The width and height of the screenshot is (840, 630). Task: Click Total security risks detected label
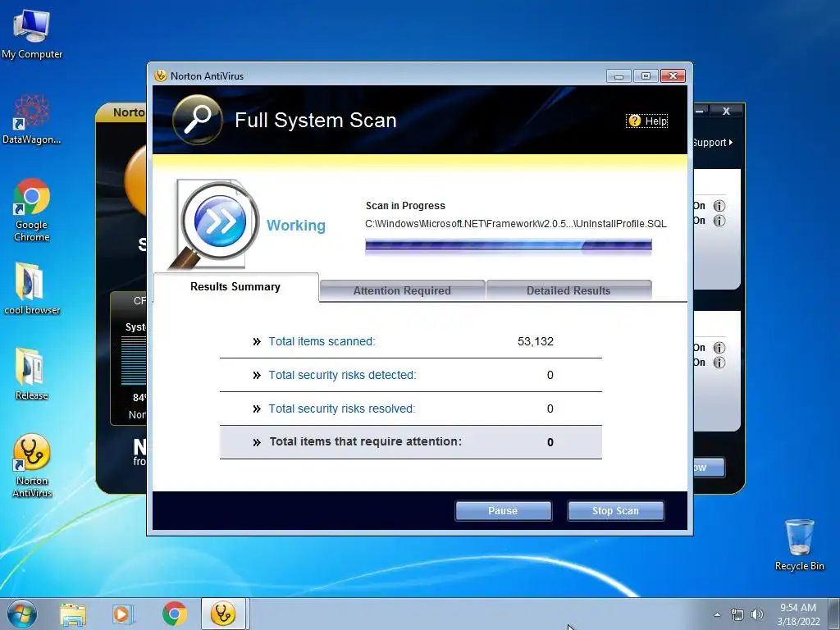pos(342,375)
